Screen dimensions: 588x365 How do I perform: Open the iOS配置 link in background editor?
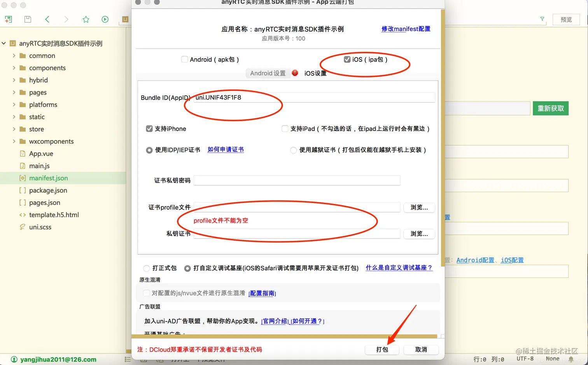click(x=512, y=260)
